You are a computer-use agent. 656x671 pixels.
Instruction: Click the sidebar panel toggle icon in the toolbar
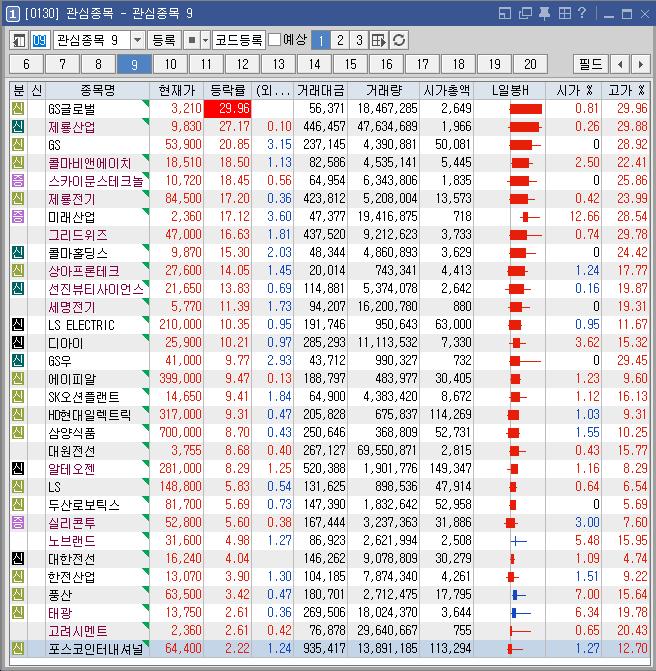coord(18,40)
